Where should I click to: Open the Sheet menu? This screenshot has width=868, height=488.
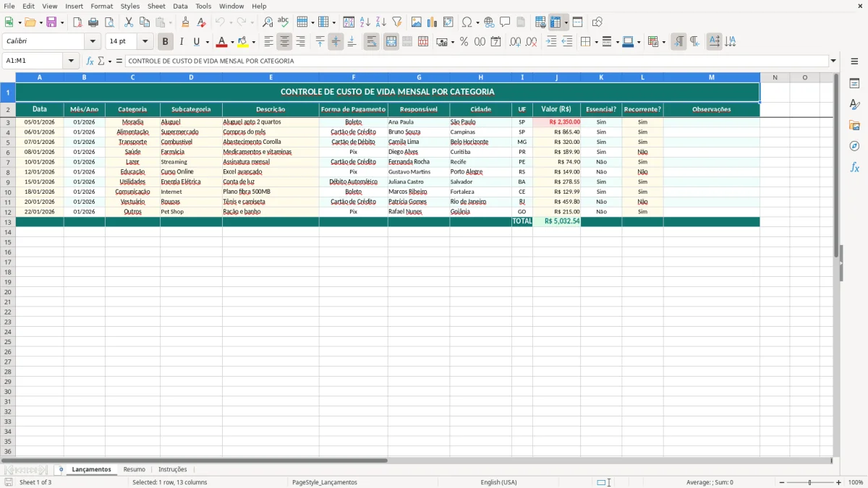coord(156,6)
